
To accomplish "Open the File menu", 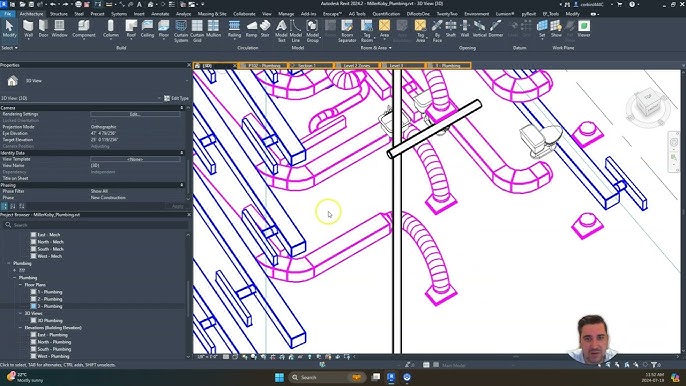I will pyautogui.click(x=7, y=14).
